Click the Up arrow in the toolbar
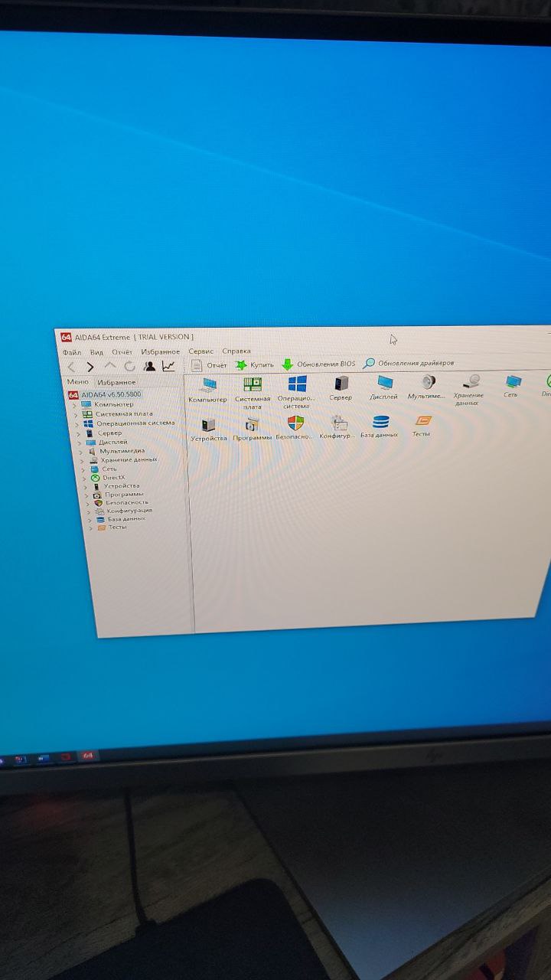 110,367
